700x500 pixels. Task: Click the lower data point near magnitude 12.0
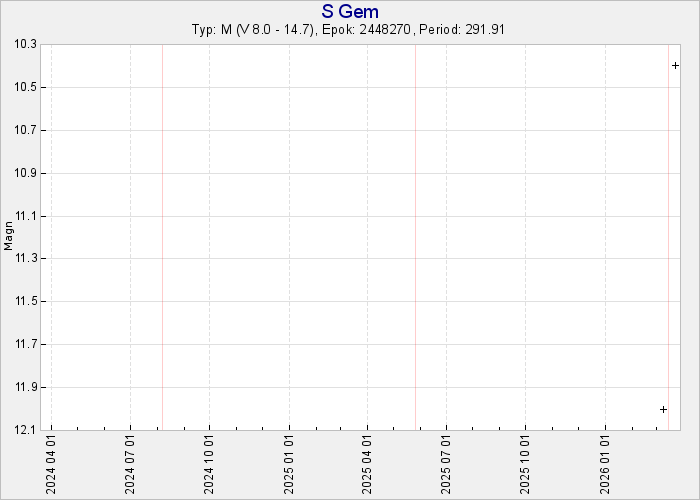click(663, 409)
